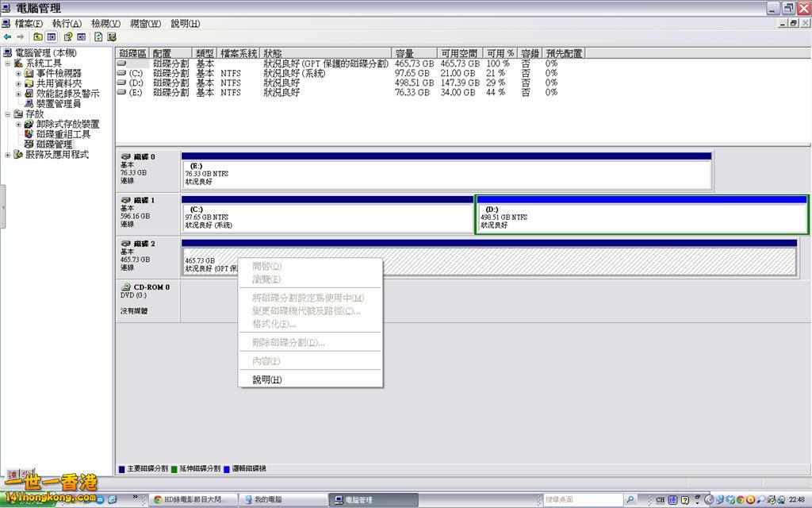
Task: Select 磁碟重組工具 in the tree
Action: pos(63,135)
